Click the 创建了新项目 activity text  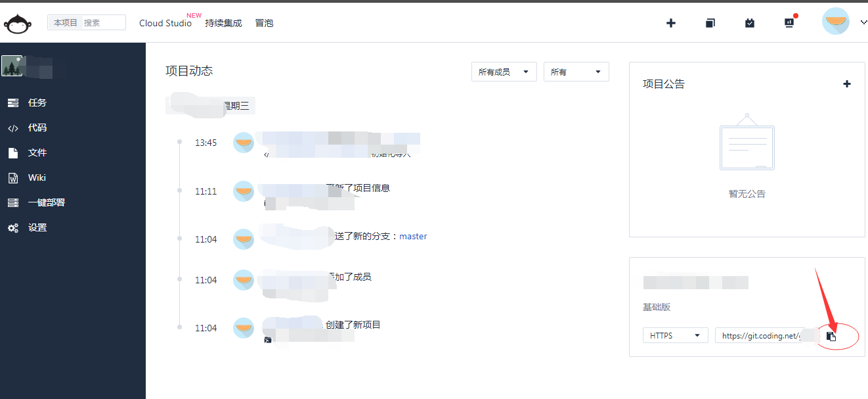click(x=353, y=325)
